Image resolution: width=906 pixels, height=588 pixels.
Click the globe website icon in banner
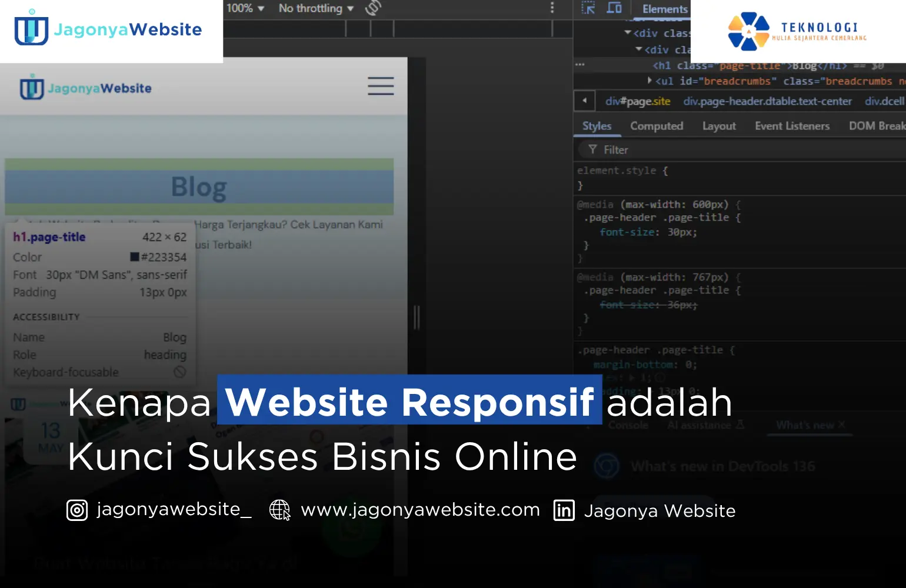(280, 510)
